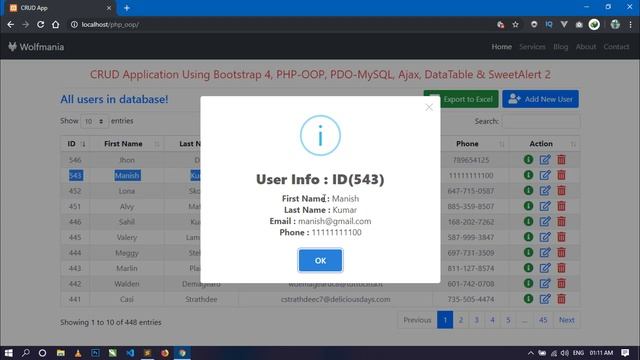Viewport: 640px width, 360px height.
Task: Click the info icon for user 546
Action: pyautogui.click(x=529, y=160)
